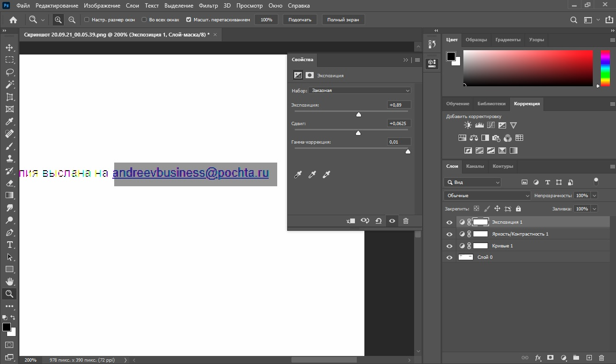Enable the Во всех окнах checkbox
This screenshot has width=616, height=364.
tap(145, 20)
